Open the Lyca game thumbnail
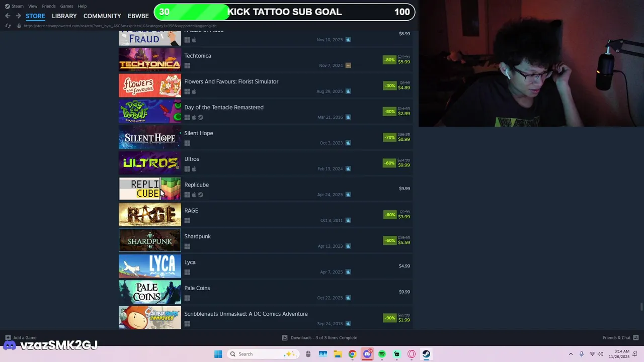644x362 pixels. coord(149,266)
